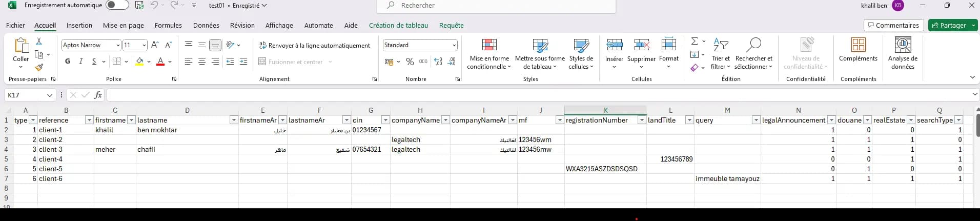Click the fx insert function button
This screenshot has width=980, height=221.
coord(98,95)
